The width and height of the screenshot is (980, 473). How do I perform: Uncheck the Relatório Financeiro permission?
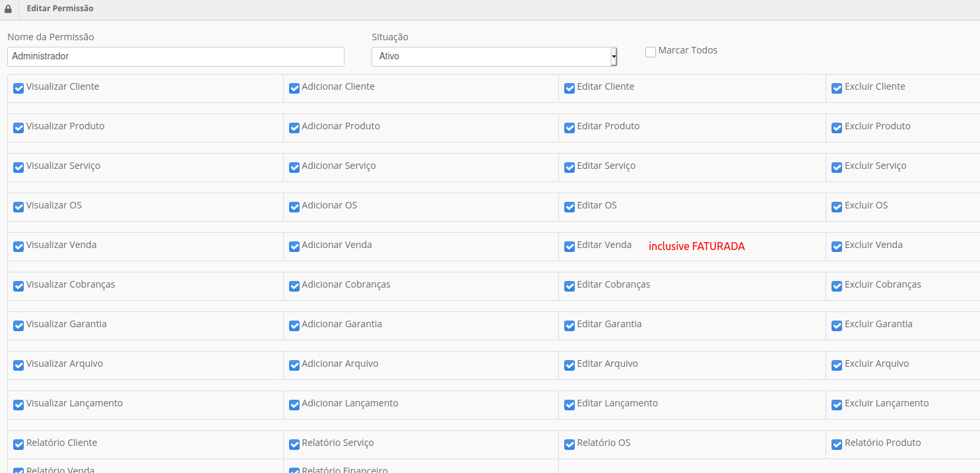(294, 470)
